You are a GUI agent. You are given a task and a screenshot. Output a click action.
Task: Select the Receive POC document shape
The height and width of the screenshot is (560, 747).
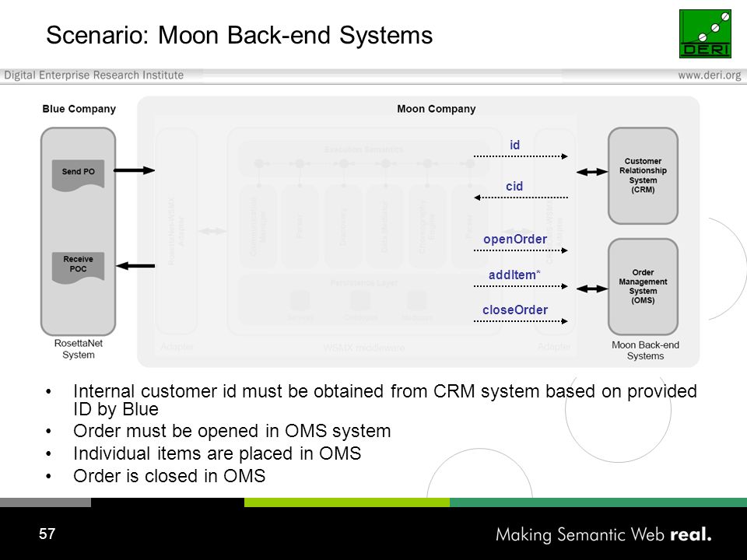[x=78, y=268]
